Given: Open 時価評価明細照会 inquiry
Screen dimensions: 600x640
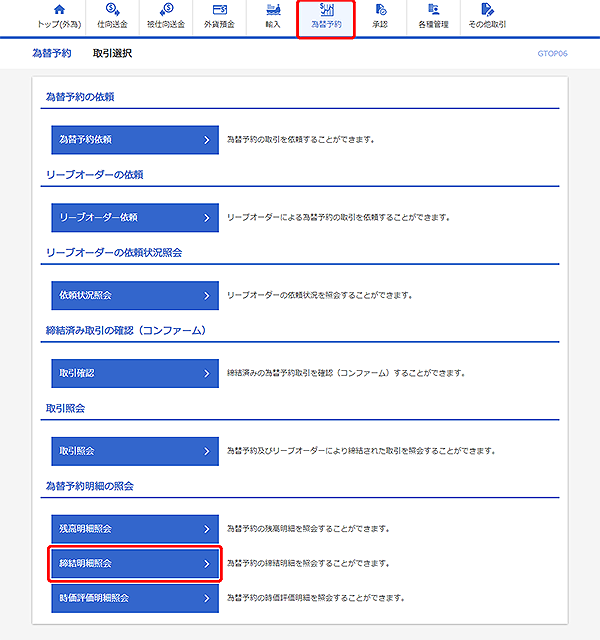Looking at the screenshot, I should click(x=134, y=598).
